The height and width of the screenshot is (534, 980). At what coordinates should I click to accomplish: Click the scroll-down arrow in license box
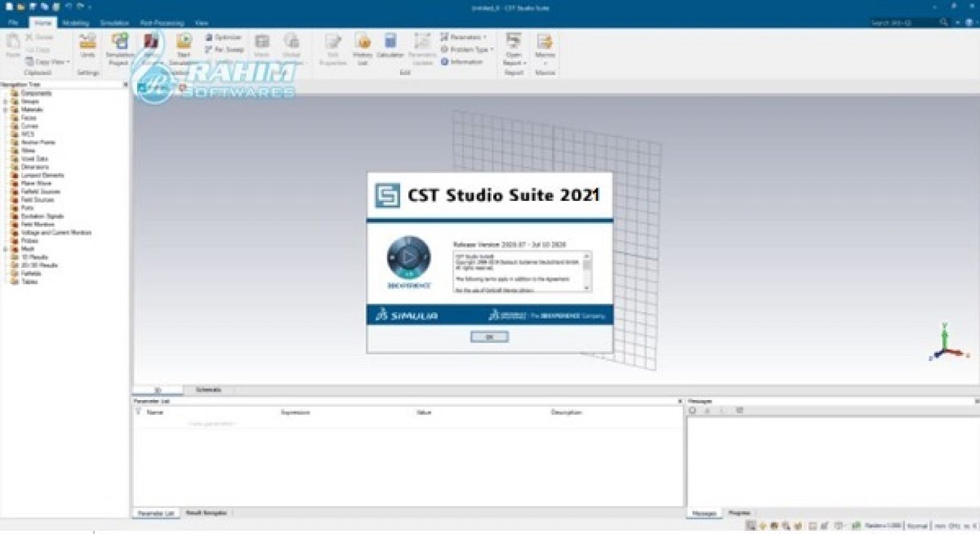click(587, 288)
